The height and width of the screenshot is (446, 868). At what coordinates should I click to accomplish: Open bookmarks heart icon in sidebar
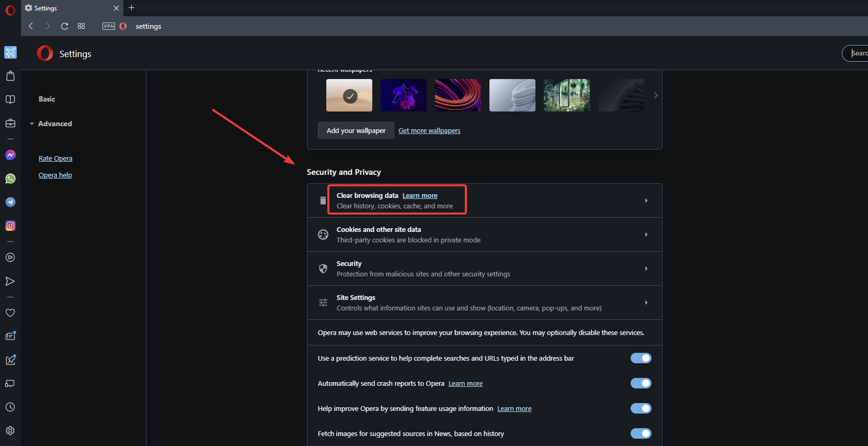click(10, 313)
